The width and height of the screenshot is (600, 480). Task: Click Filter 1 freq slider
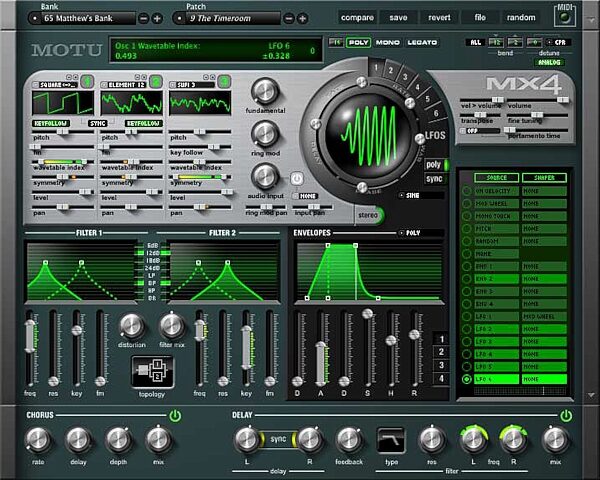pos(30,348)
